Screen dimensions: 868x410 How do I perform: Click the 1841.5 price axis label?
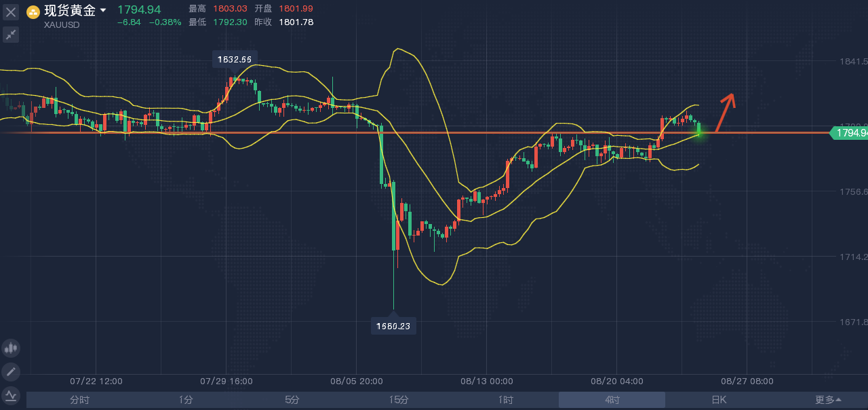[853, 62]
